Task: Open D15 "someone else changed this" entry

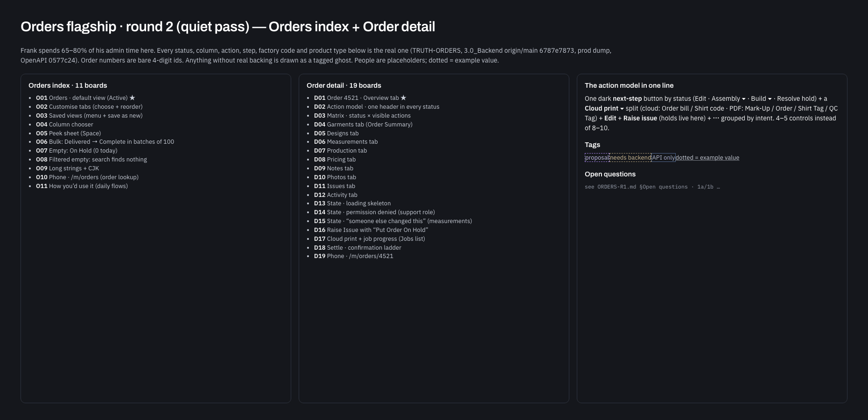Action: [393, 221]
